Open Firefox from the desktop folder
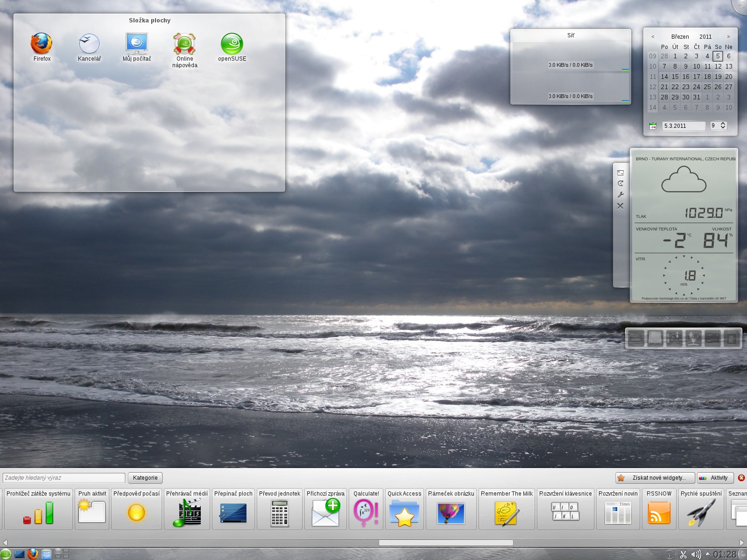The width and height of the screenshot is (747, 560). pos(42,44)
